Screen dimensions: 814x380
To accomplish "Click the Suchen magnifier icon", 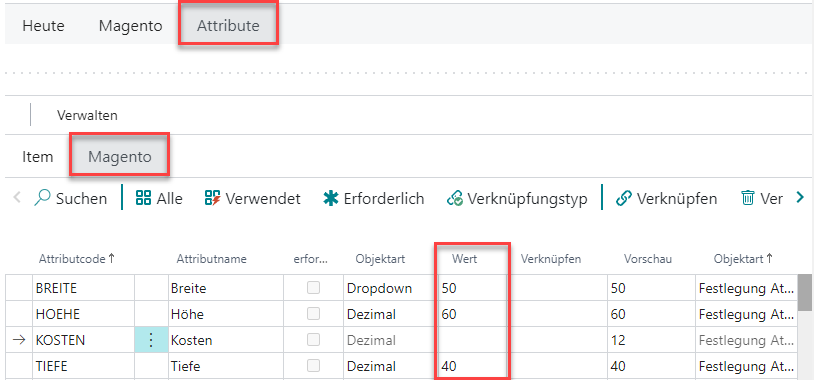I will click(x=43, y=198).
